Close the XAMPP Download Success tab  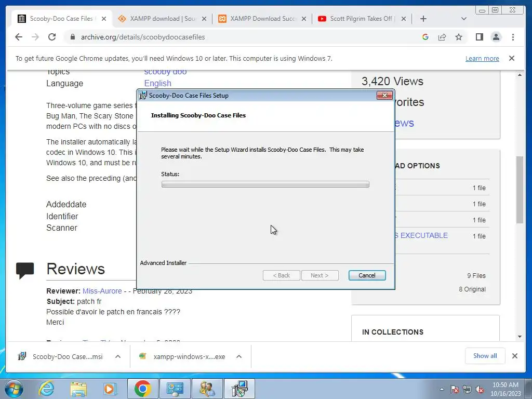304,19
